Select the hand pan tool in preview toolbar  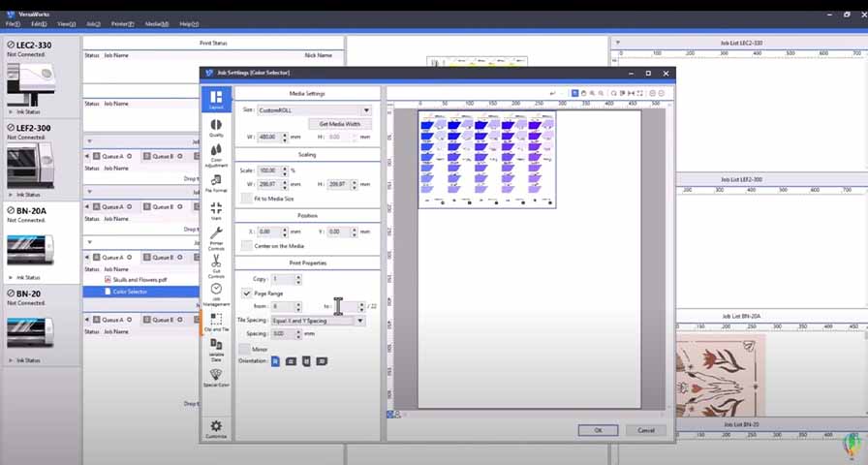tap(583, 94)
